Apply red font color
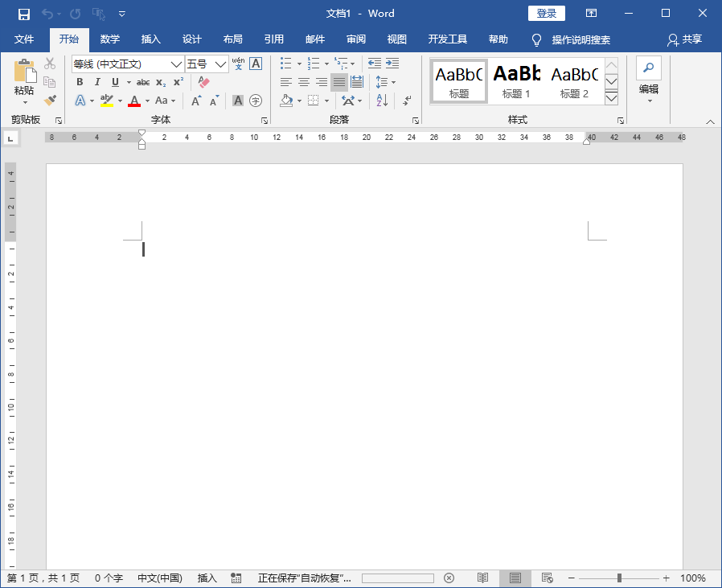This screenshot has width=722, height=588. tap(134, 101)
